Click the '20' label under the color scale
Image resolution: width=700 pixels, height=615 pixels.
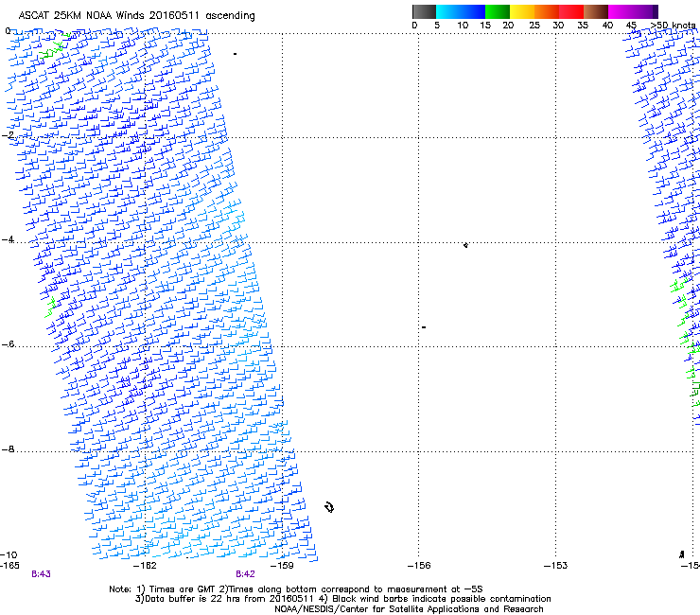[x=508, y=26]
